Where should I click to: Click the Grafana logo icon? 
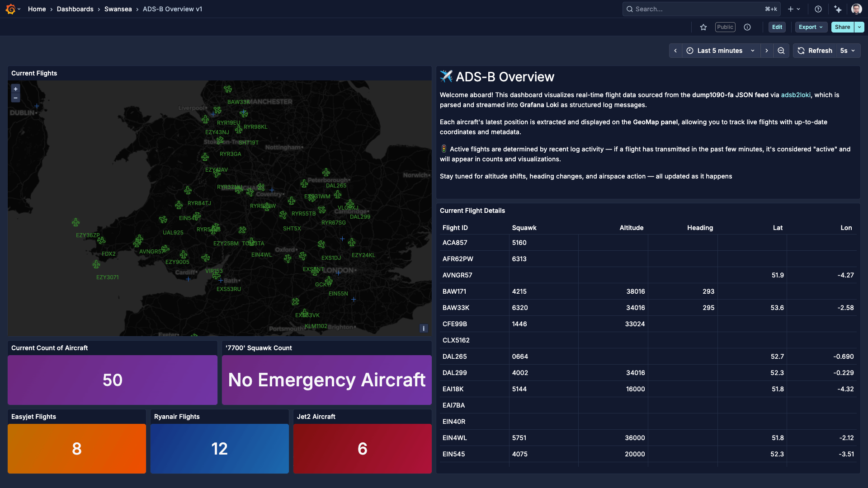tap(10, 9)
